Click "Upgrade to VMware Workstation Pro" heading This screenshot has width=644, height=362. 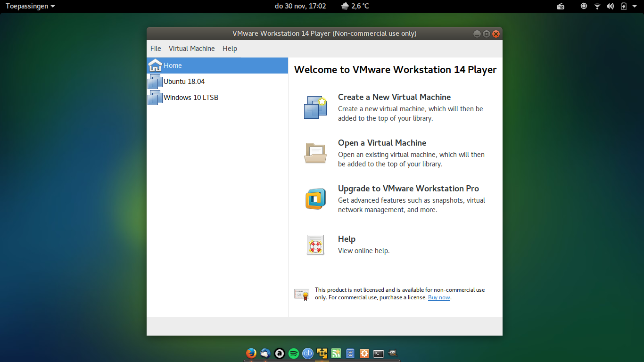(x=408, y=189)
